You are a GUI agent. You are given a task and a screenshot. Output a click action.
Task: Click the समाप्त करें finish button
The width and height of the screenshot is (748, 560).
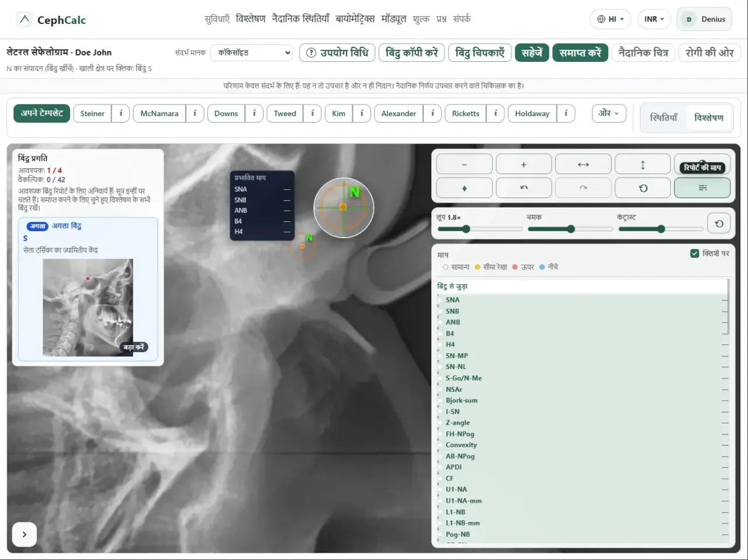click(x=580, y=53)
